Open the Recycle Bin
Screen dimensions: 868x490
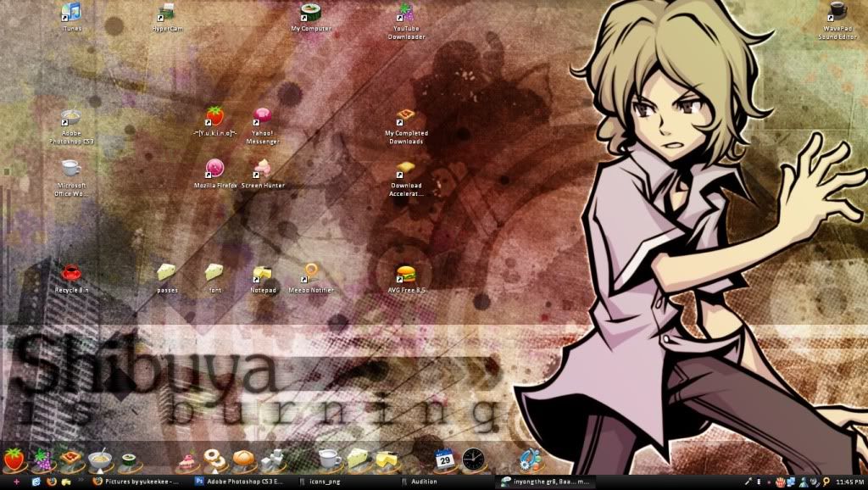(71, 278)
